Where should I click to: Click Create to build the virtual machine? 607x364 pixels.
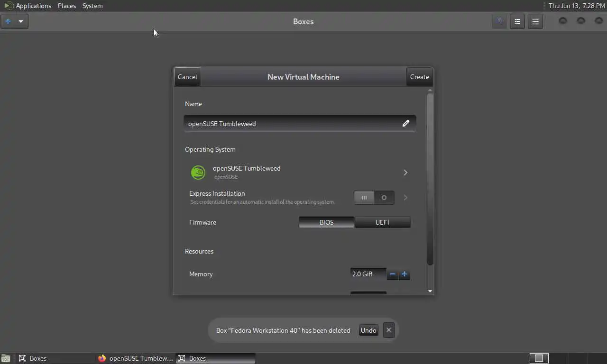pyautogui.click(x=420, y=77)
